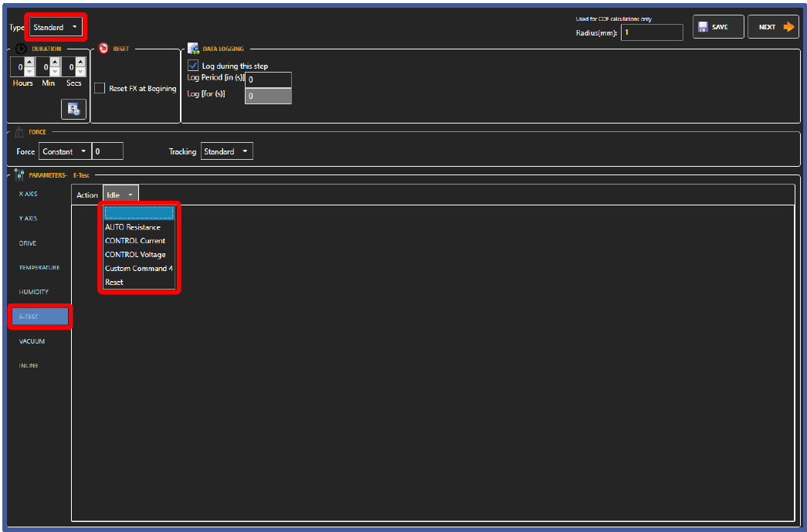Click the Hours value field
The width and height of the screenshot is (807, 532).
pyautogui.click(x=18, y=67)
